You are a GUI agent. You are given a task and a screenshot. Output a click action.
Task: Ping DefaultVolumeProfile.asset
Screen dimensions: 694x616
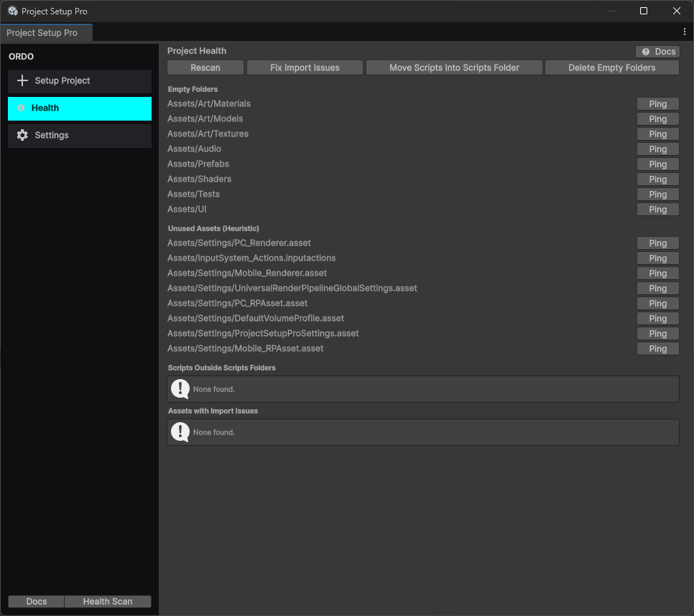click(x=657, y=318)
